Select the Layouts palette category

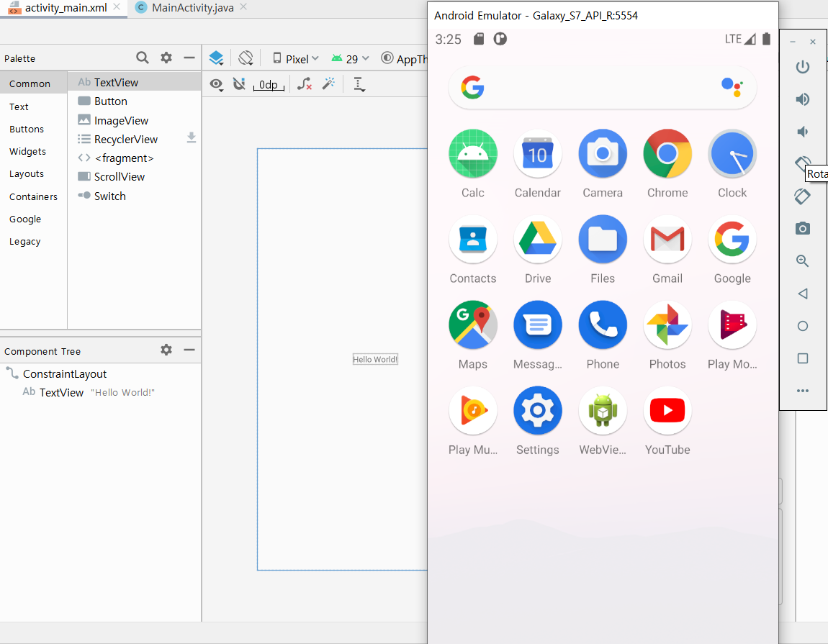coord(27,173)
